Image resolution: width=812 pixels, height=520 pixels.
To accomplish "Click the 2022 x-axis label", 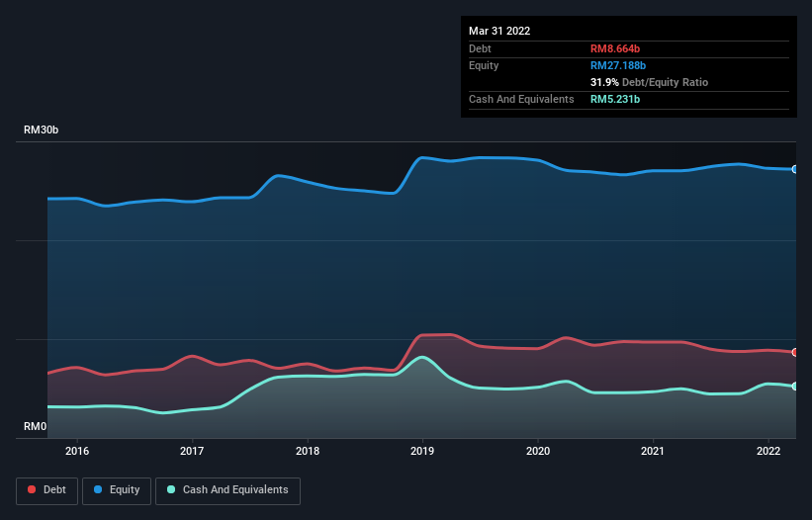I will (768, 451).
